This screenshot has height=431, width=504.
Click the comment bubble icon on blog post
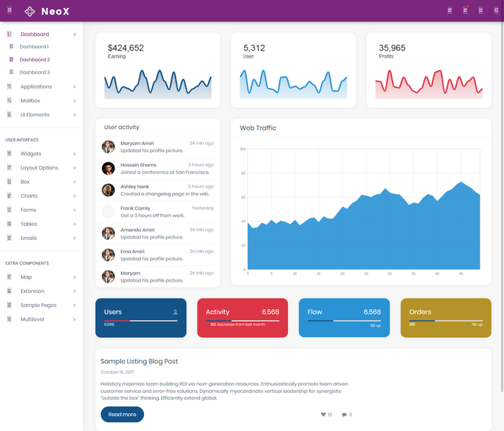[x=344, y=414]
